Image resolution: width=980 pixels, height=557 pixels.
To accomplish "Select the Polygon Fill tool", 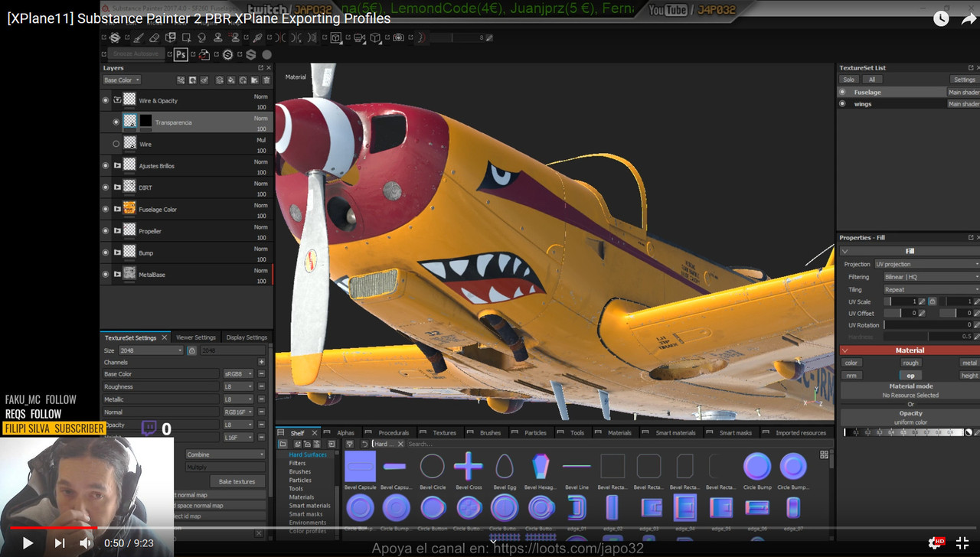I will point(187,37).
